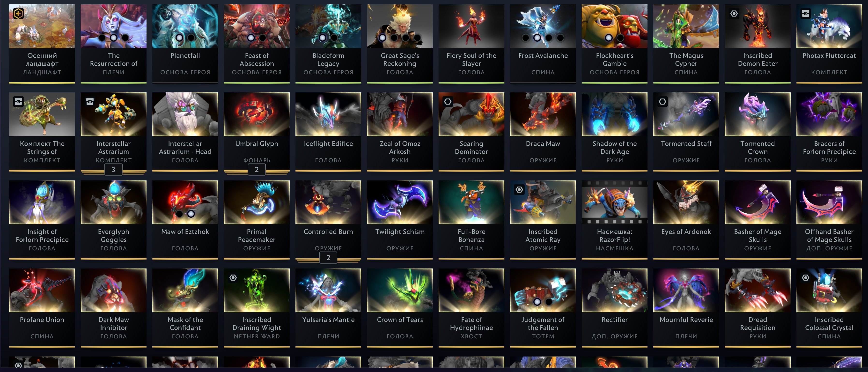The width and height of the screenshot is (868, 372).
Task: Open the Crown of Tears item label
Action: tap(400, 320)
